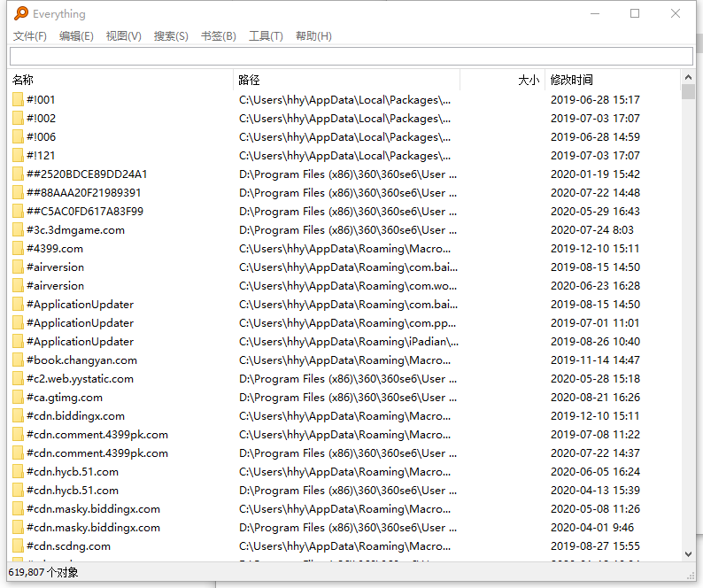Viewport: 703px width, 588px height.
Task: Select the ##2520BDCE89DD24A1 entry
Action: tap(87, 174)
